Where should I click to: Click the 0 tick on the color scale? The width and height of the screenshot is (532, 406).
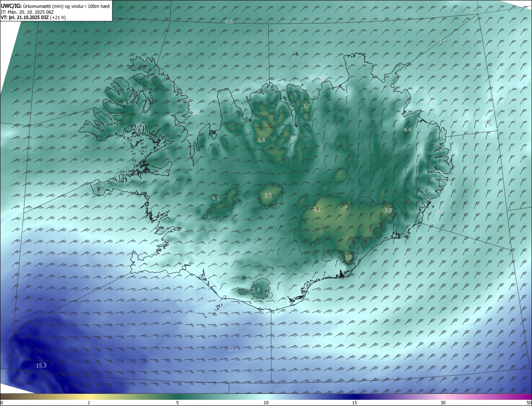[x=2, y=403]
